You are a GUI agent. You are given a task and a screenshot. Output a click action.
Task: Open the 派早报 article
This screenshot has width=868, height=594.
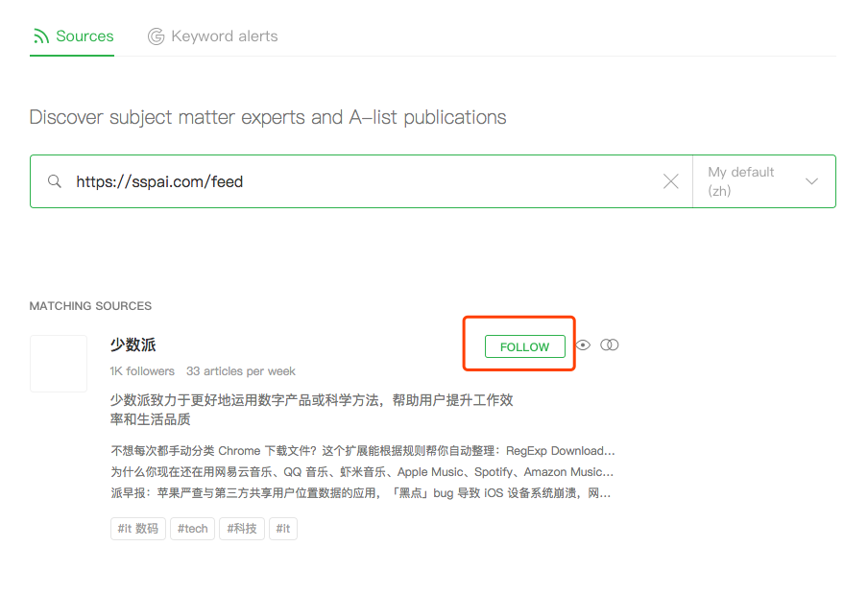pos(361,493)
